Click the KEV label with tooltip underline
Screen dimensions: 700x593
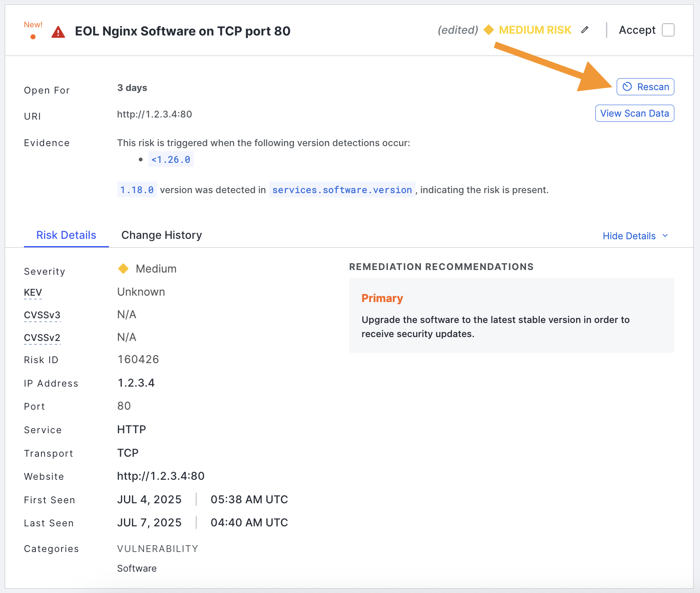tap(33, 292)
